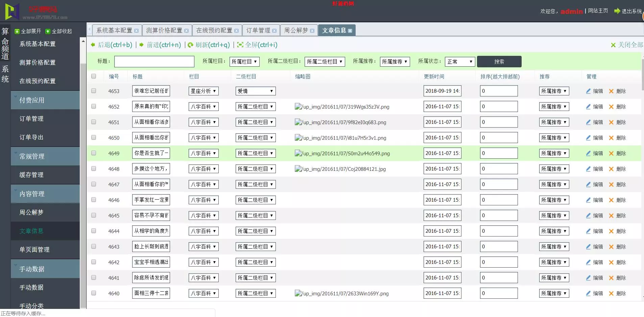Focus the 标题 search input field
Viewport: 644px width, 317px height.
154,62
